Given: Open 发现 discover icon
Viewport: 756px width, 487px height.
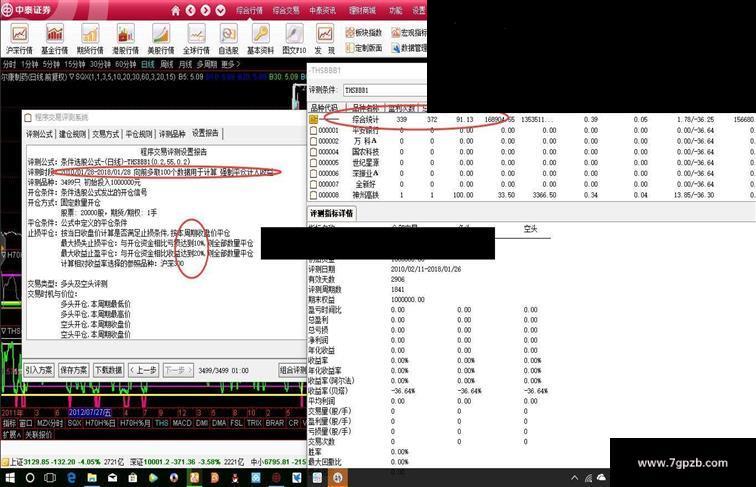Looking at the screenshot, I should tap(324, 39).
